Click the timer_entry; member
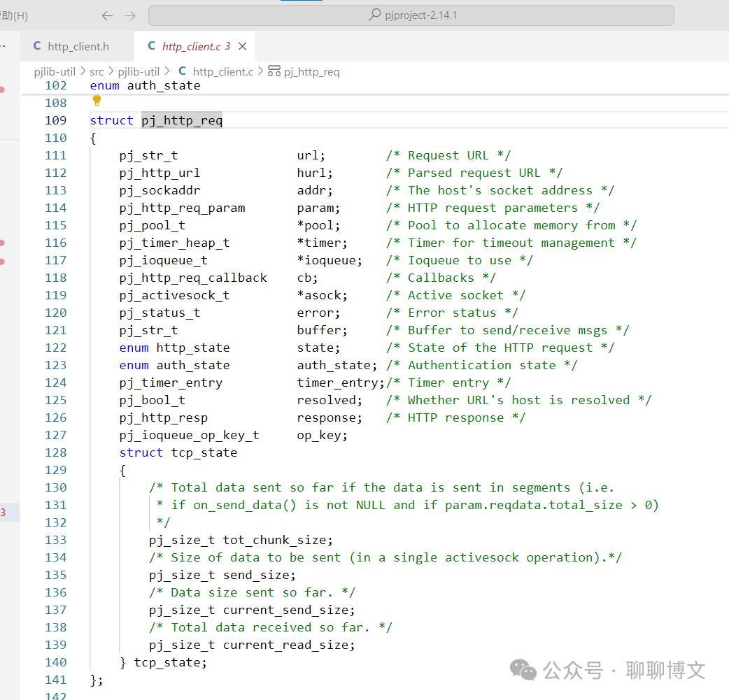Screen dimensions: 729x700 [x=341, y=383]
